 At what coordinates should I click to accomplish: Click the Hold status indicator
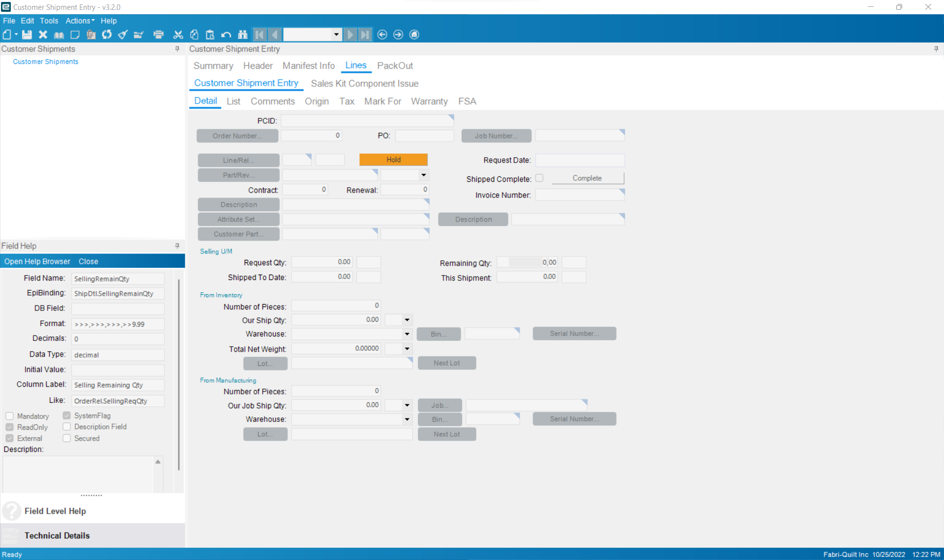pos(393,160)
